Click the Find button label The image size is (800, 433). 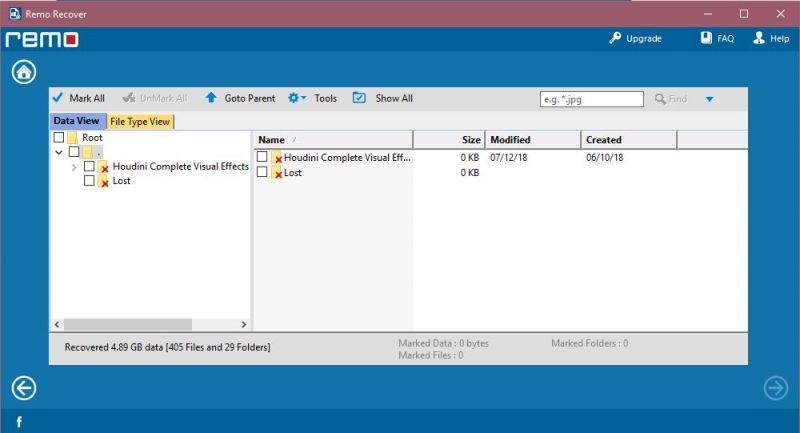point(678,99)
